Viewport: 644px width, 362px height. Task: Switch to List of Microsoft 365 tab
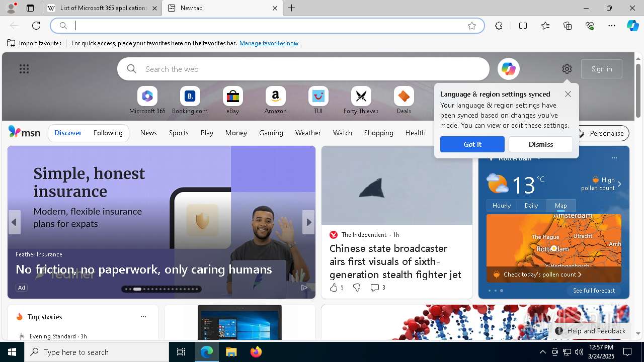pos(102,8)
